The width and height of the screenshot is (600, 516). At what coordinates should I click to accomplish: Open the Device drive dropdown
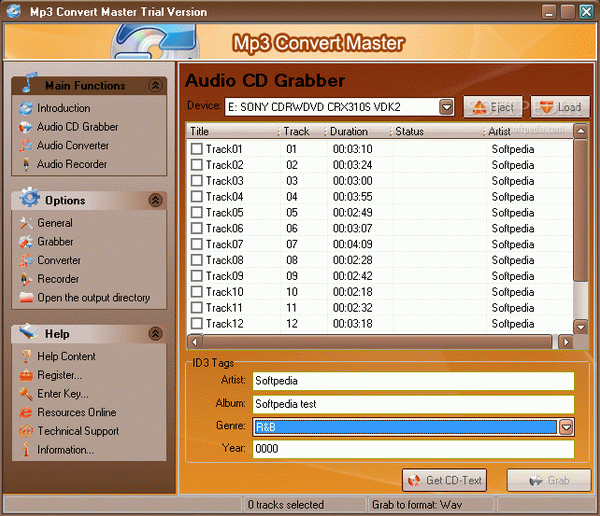coord(446,107)
